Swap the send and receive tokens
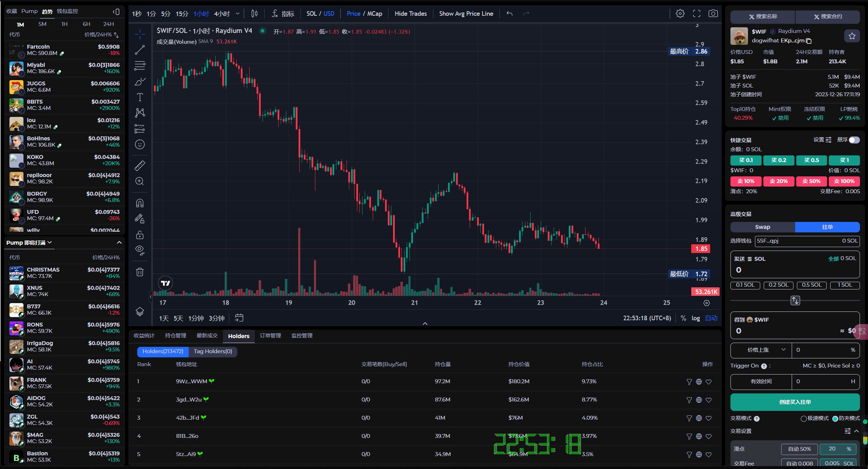This screenshot has height=469, width=868. click(x=795, y=300)
